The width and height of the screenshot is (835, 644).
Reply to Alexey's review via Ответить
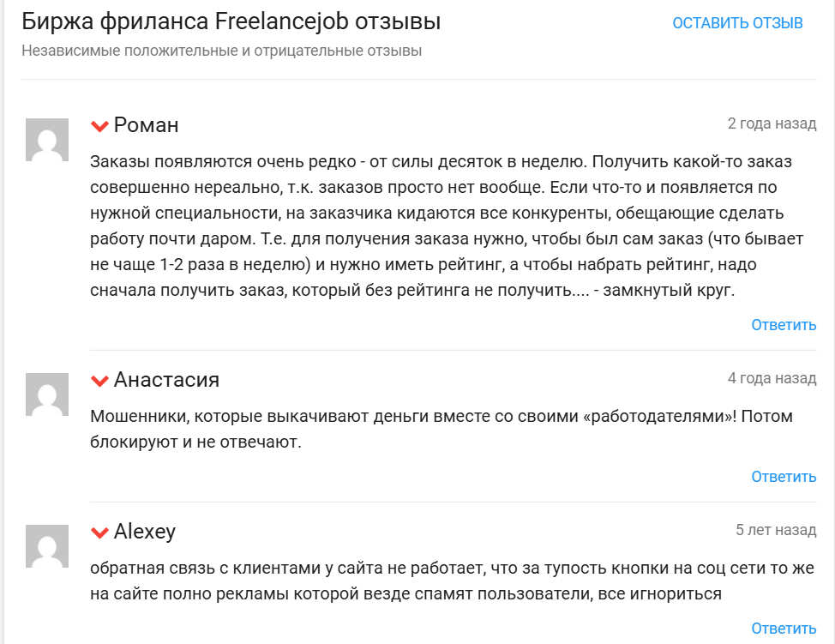[x=784, y=629]
